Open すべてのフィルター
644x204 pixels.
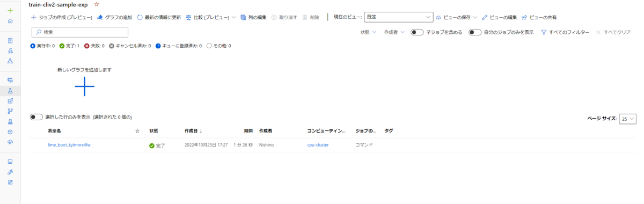pyautogui.click(x=565, y=32)
